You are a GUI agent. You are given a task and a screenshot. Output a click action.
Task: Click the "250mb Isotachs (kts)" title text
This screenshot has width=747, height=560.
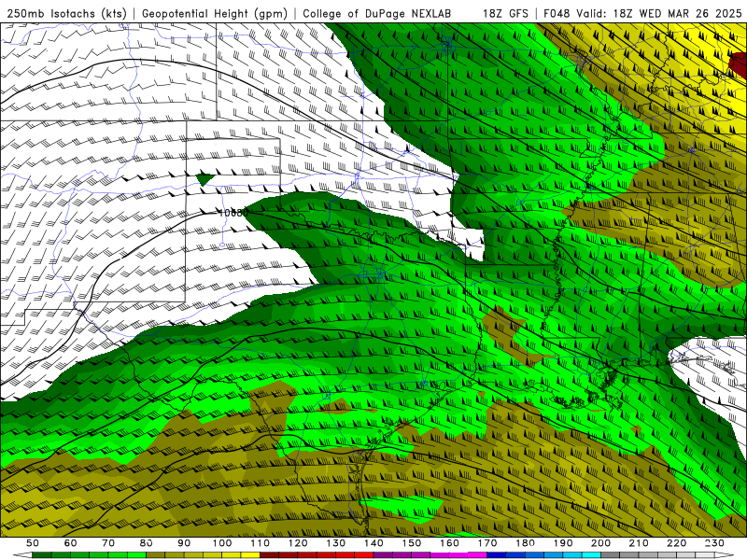(x=66, y=13)
